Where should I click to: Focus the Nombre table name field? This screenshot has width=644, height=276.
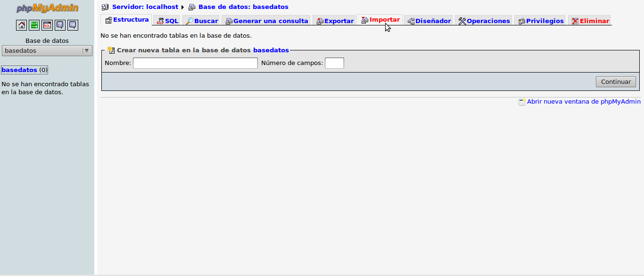click(x=195, y=63)
